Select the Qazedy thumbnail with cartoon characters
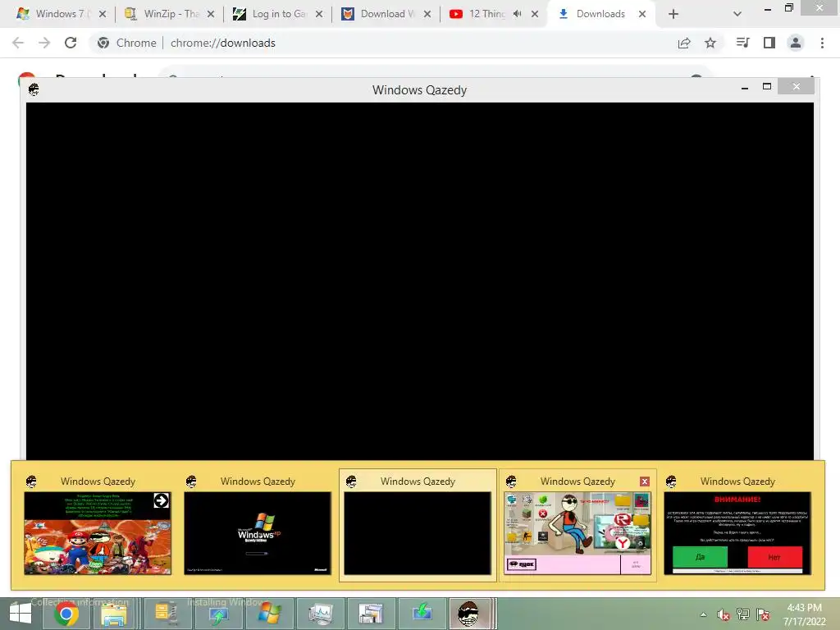The image size is (840, 630). point(98,533)
